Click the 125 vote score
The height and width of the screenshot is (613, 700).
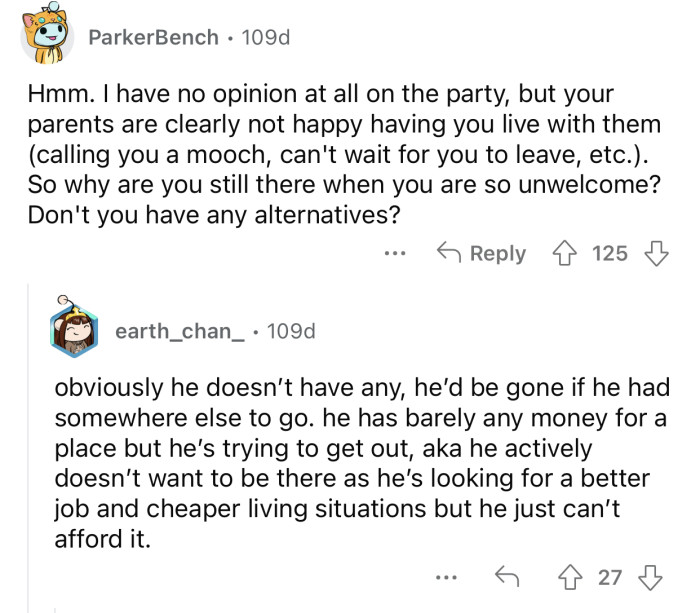click(610, 254)
